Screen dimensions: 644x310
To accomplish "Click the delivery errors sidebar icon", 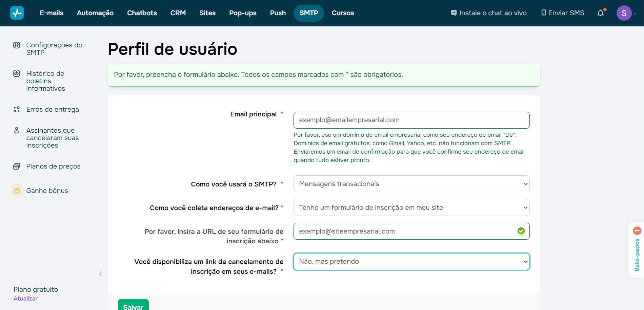I will point(17,109).
